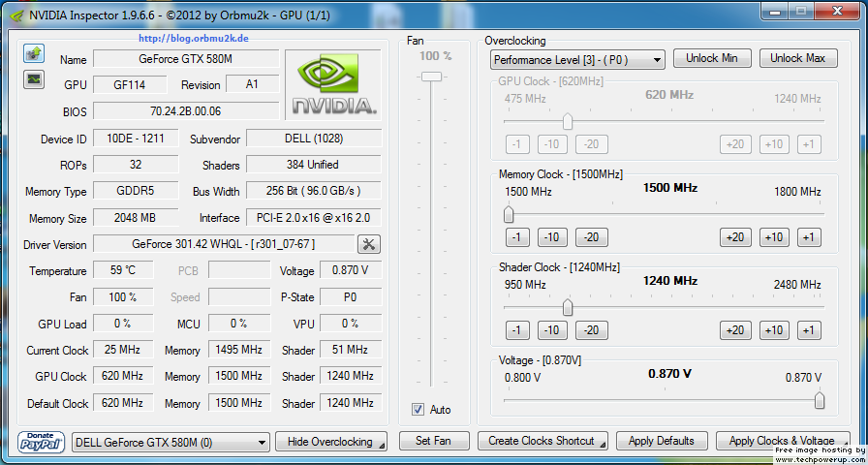
Task: Click the fan speed vertical slider handle
Action: [431, 77]
